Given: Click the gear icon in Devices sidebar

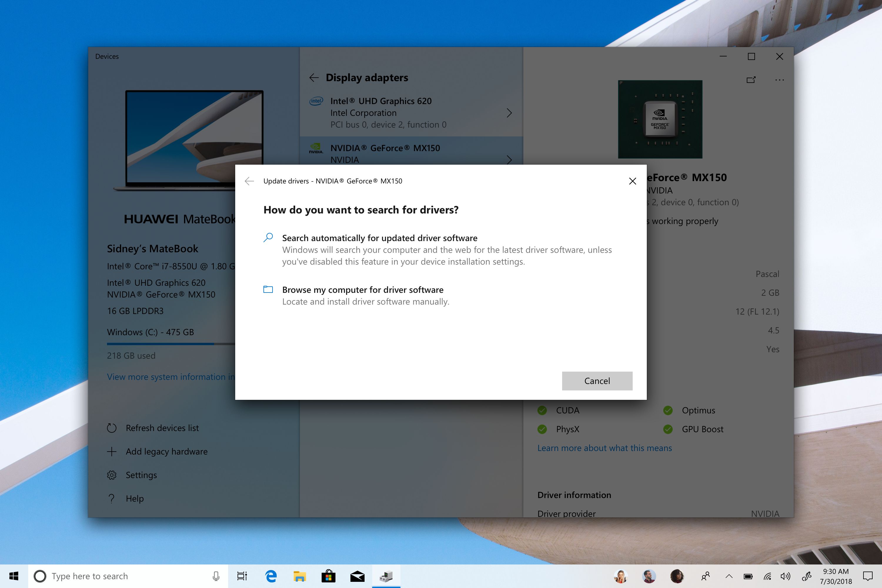Looking at the screenshot, I should [x=112, y=475].
